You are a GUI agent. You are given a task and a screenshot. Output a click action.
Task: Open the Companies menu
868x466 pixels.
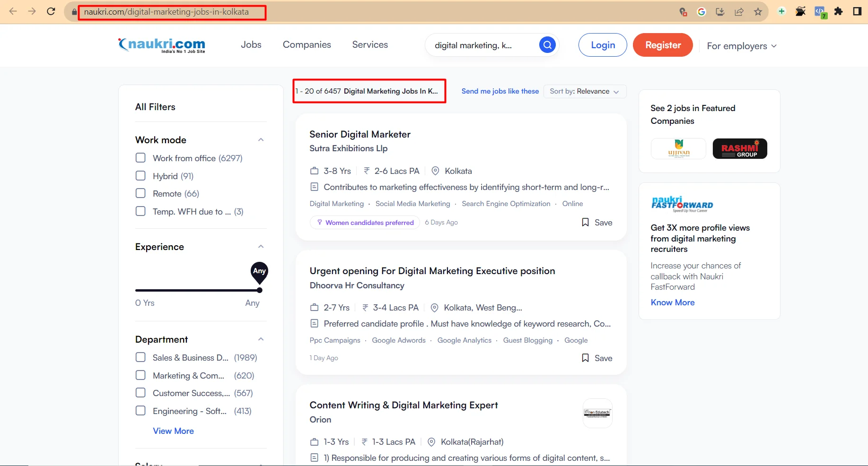coord(307,44)
